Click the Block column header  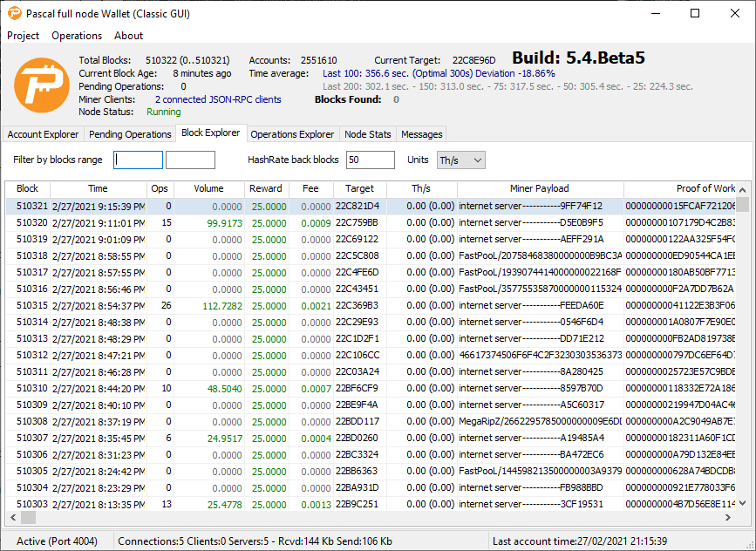click(28, 188)
